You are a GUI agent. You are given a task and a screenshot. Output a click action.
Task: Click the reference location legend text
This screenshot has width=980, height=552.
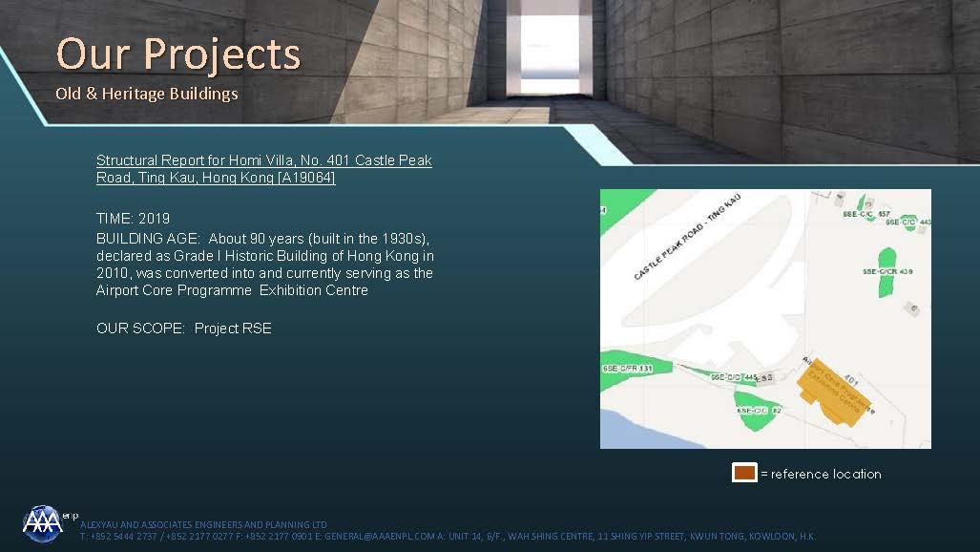click(x=822, y=474)
